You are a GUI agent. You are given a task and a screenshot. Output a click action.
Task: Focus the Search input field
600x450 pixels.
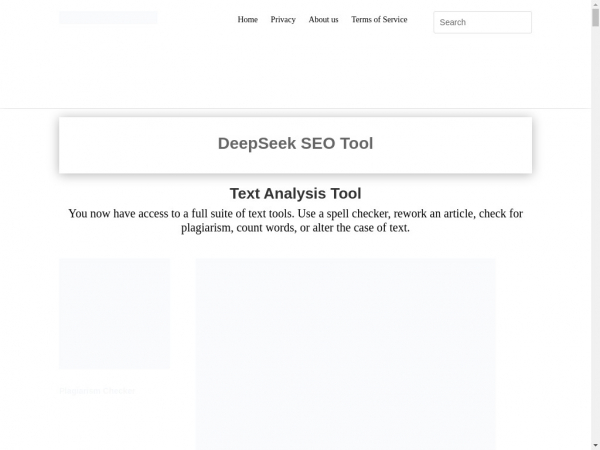click(482, 22)
